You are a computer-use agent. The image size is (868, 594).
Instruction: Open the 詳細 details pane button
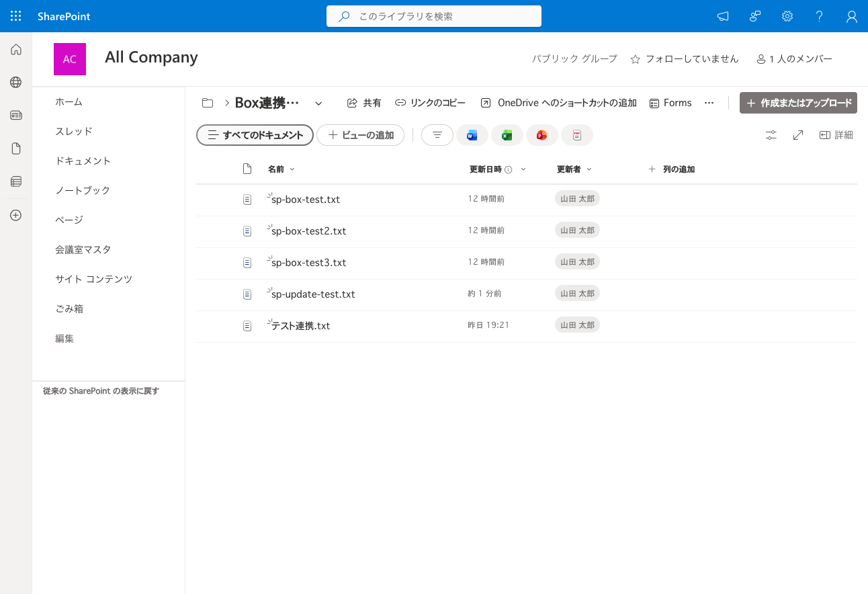pyautogui.click(x=836, y=135)
